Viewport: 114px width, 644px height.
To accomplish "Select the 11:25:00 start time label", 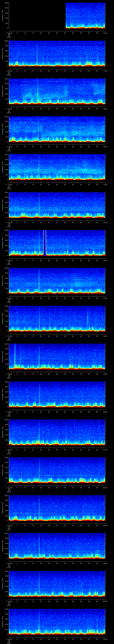I will pyautogui.click(x=9, y=639).
